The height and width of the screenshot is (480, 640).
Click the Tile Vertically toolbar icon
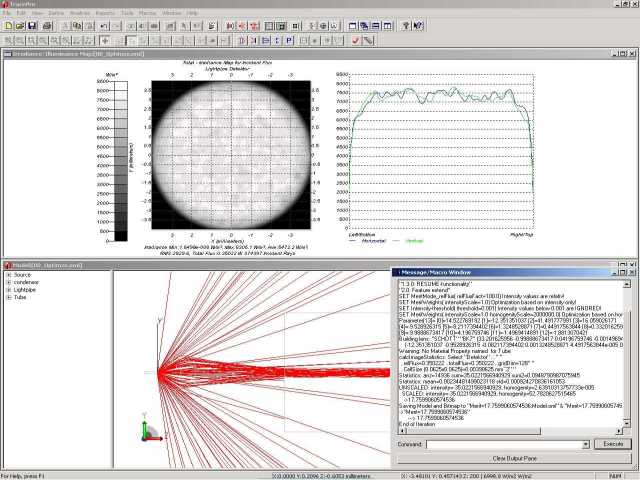pos(387,26)
